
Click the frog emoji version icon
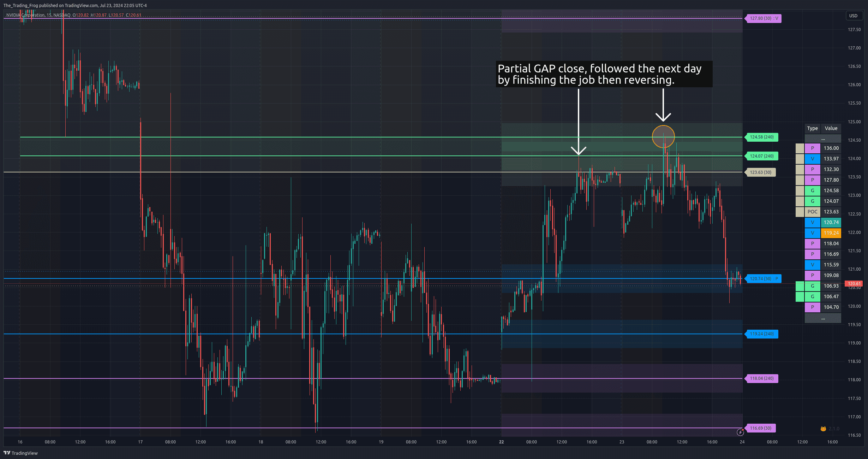(823, 429)
